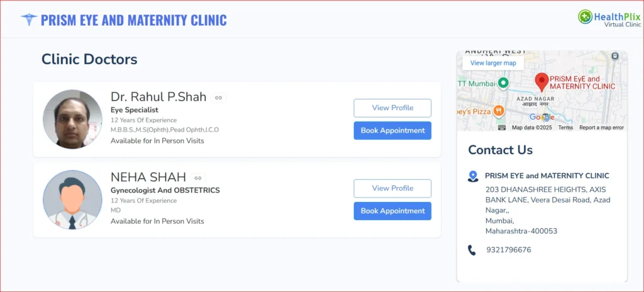Click Dr. Rahul P.Shah's profile photo
The image size is (644, 292).
coord(72,120)
